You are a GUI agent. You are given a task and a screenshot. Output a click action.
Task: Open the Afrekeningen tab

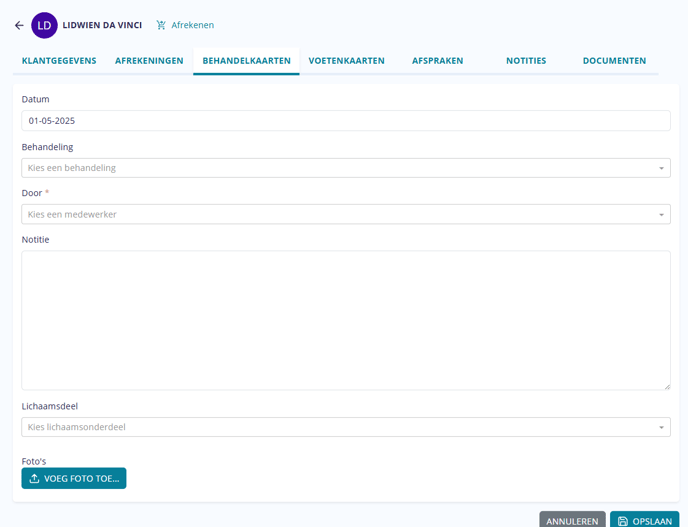(x=149, y=61)
